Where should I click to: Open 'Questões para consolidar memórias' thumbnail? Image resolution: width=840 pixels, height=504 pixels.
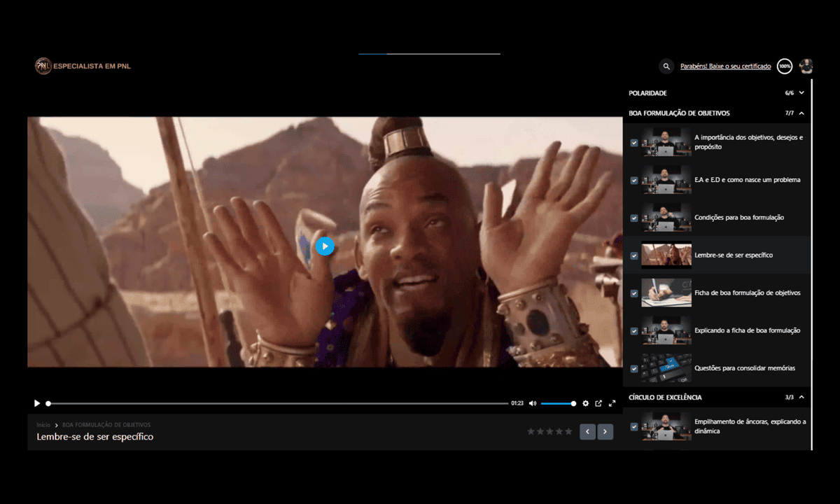tap(666, 369)
